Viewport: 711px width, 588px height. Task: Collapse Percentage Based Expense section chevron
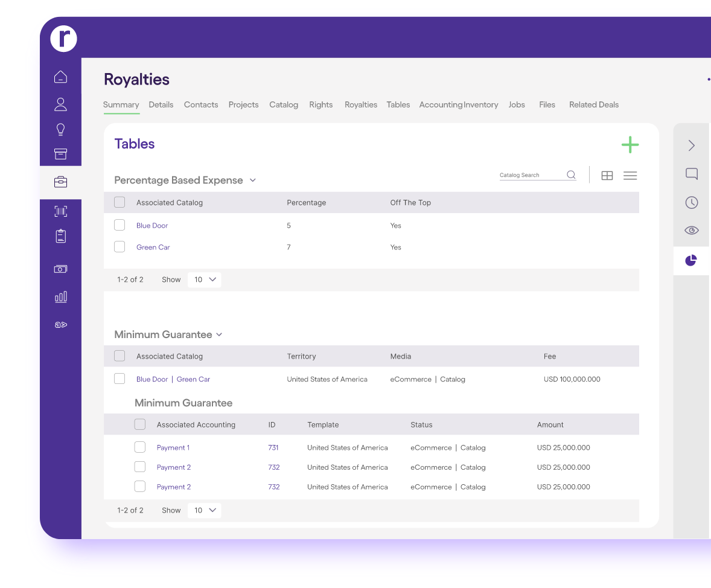252,181
